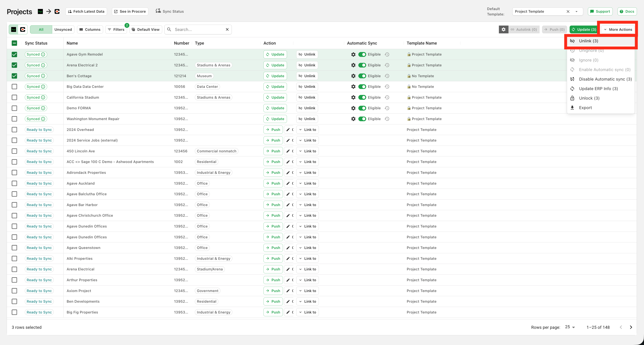Clear the Default Template selection
Image resolution: width=644 pixels, height=345 pixels.
click(568, 12)
